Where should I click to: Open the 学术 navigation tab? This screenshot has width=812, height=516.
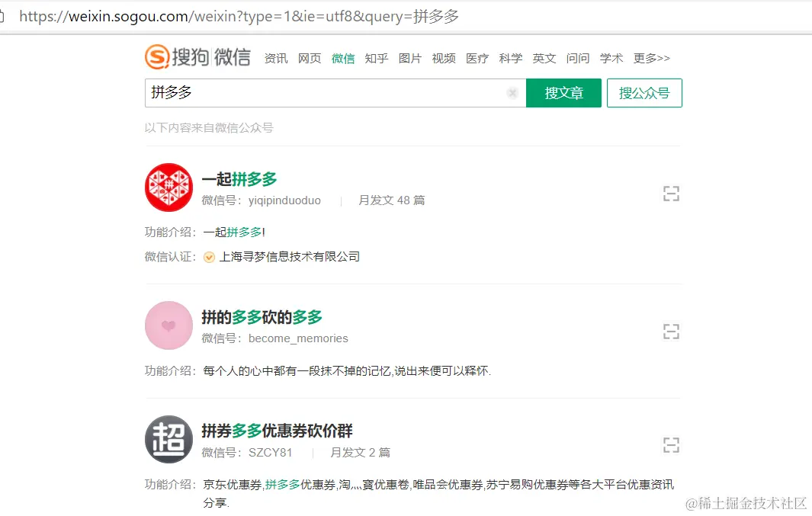[611, 59]
